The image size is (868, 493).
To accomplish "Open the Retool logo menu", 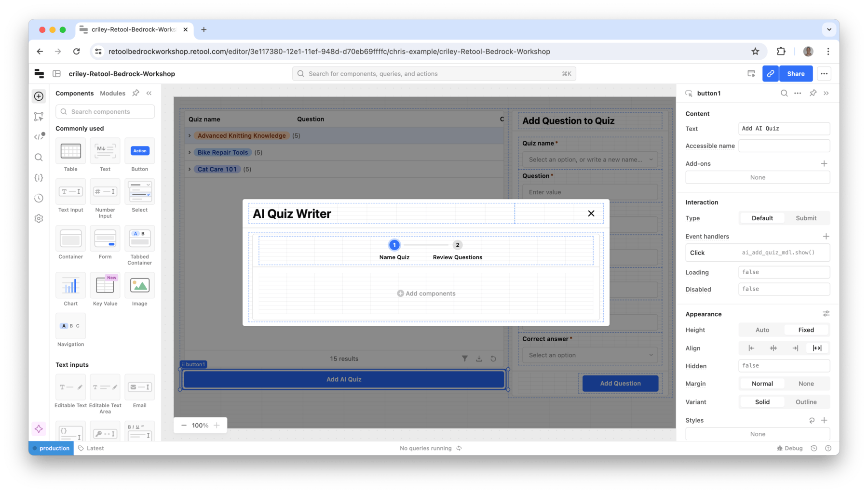I will 39,74.
